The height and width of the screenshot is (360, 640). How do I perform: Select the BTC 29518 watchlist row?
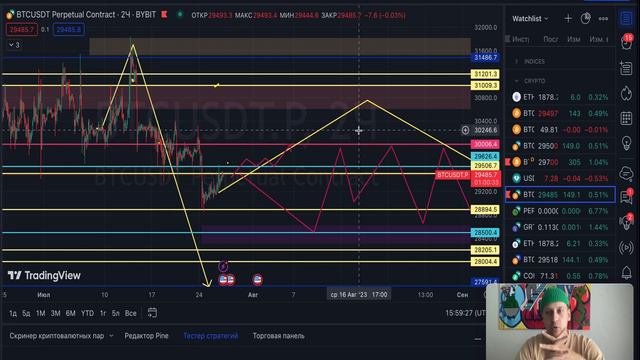[560, 260]
